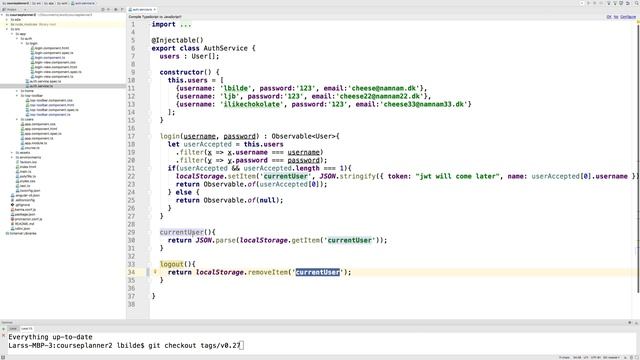This screenshot has width=640, height=360.
Task: Click the logout method name
Action: (171, 264)
